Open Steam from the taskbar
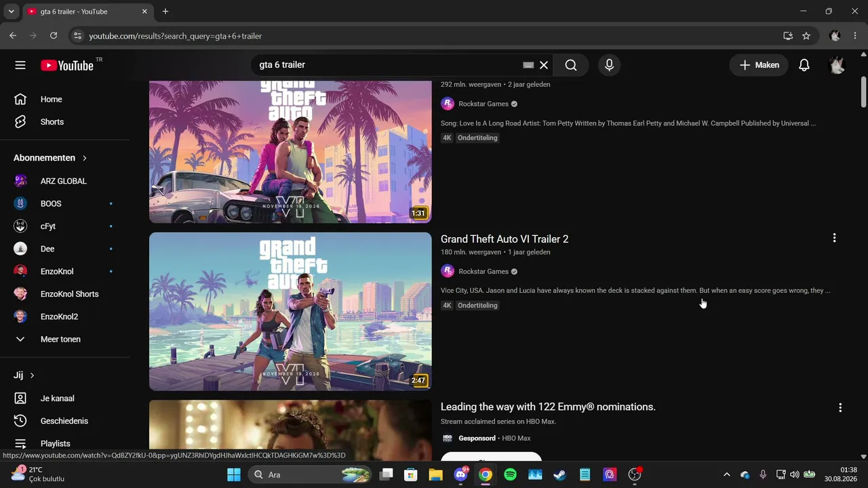The height and width of the screenshot is (488, 868). tap(559, 474)
